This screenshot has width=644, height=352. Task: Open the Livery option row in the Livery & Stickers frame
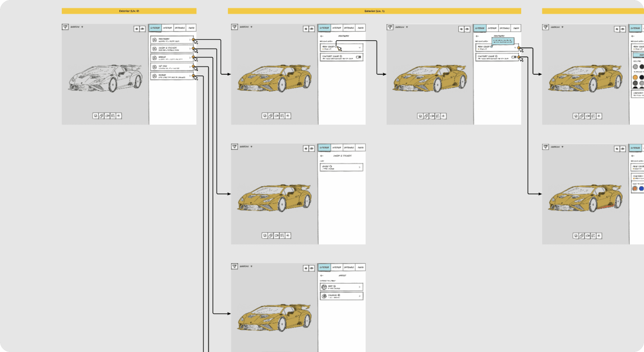point(341,167)
